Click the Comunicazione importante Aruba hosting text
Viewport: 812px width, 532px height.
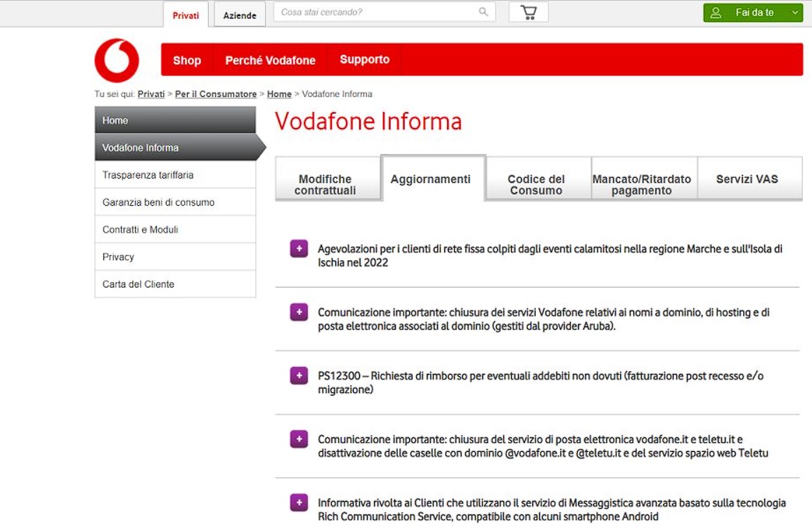[543, 319]
